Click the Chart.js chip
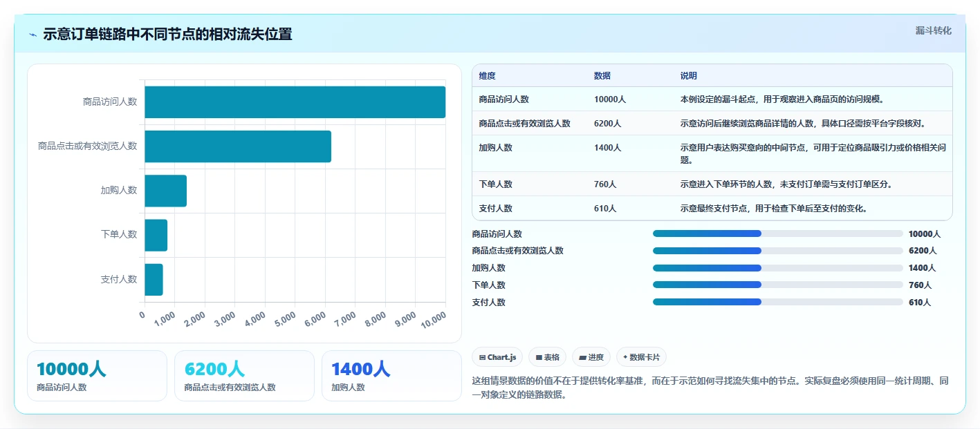The image size is (980, 429). point(497,357)
